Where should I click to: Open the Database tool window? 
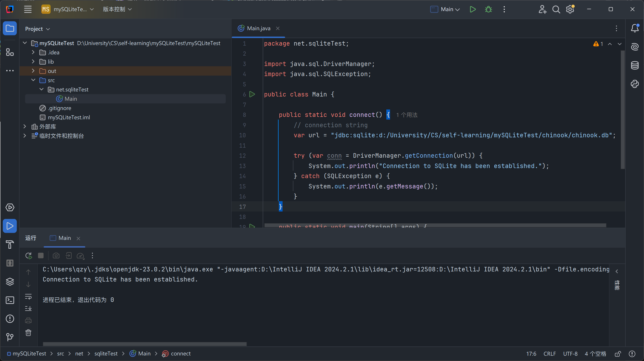[x=635, y=65]
